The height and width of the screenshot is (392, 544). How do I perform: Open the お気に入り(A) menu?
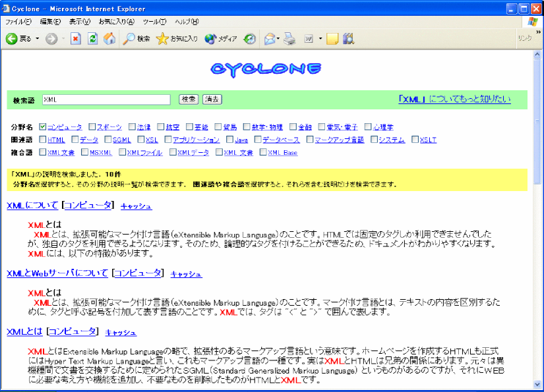point(117,22)
